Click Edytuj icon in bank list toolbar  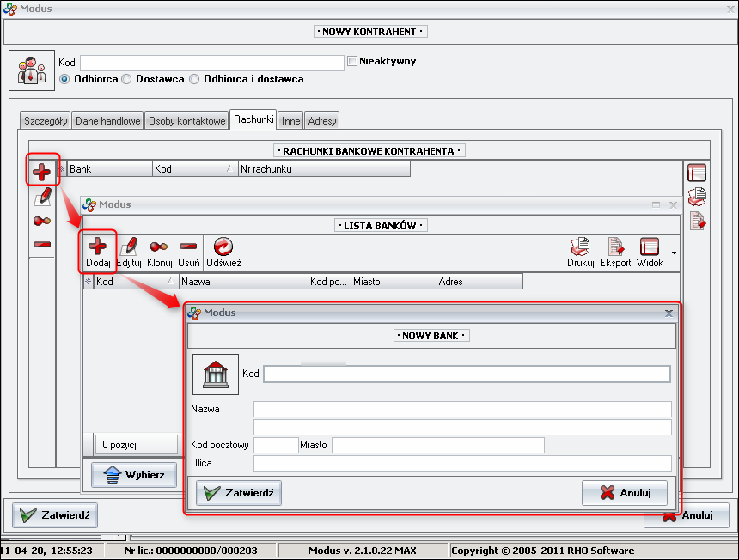pos(129,247)
